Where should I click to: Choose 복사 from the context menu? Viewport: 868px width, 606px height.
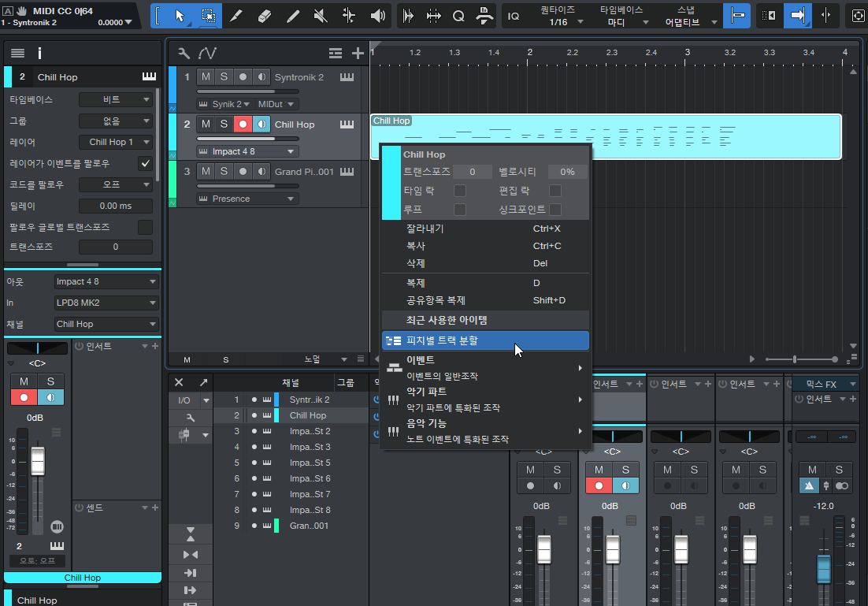[485, 246]
